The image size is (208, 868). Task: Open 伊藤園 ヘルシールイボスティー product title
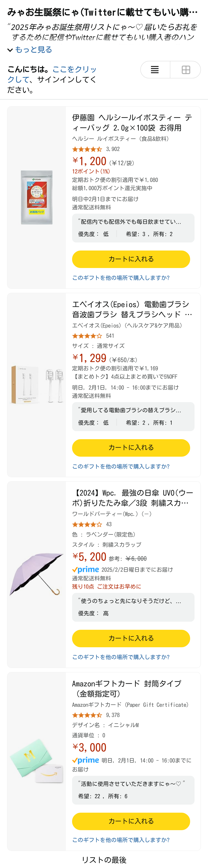click(x=132, y=123)
